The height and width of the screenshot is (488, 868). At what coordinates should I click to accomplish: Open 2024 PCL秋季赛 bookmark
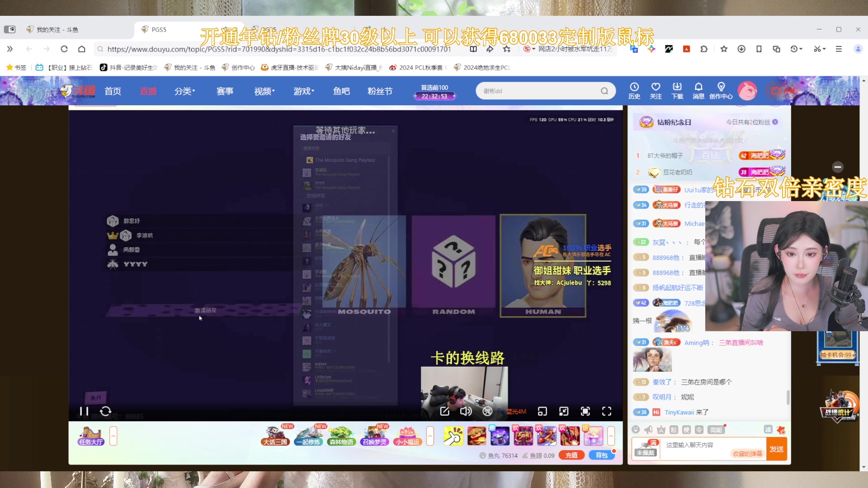[418, 67]
